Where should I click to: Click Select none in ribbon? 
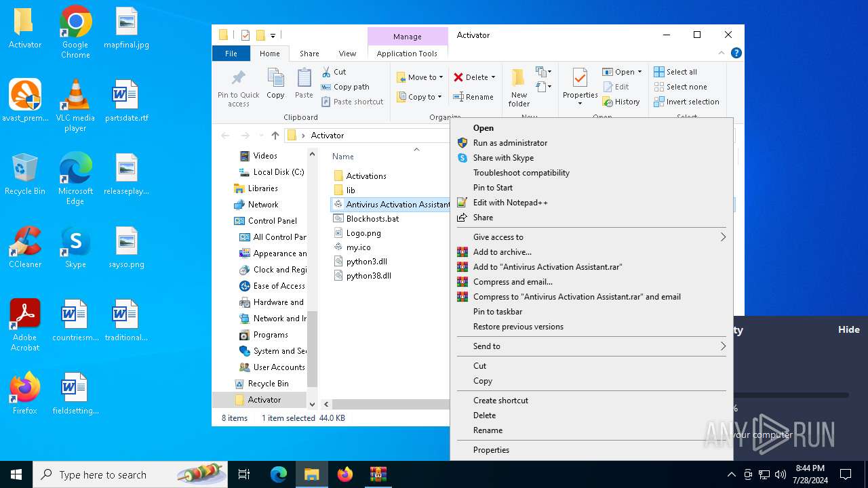[x=680, y=87]
